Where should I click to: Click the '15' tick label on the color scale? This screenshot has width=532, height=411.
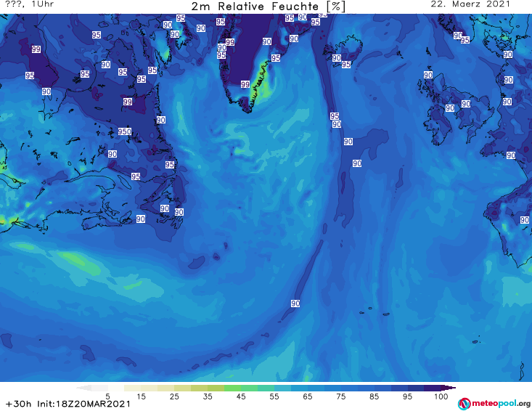pos(141,396)
